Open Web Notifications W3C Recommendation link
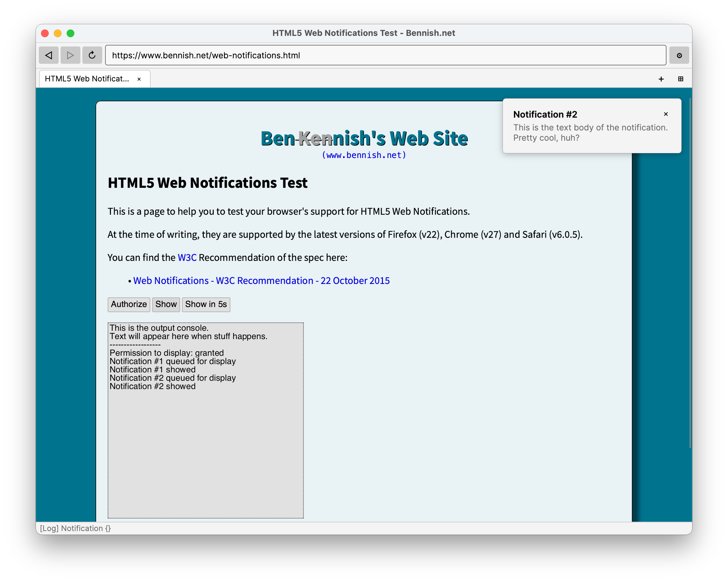This screenshot has height=582, width=728. 261,281
